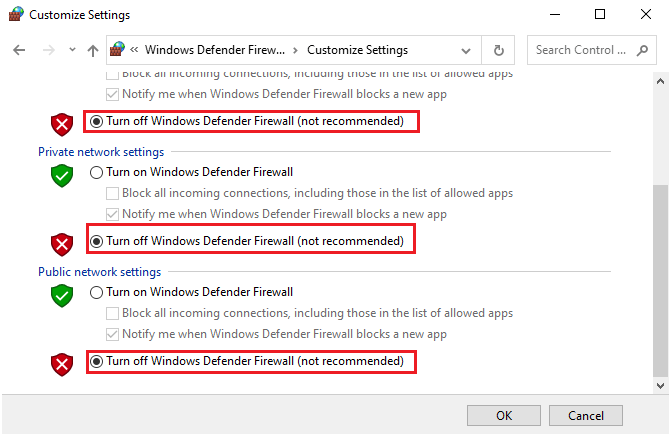Select topmost Turn off Windows Defender Firewall radio
Screen dimensions: 671x436
pyautogui.click(x=96, y=122)
